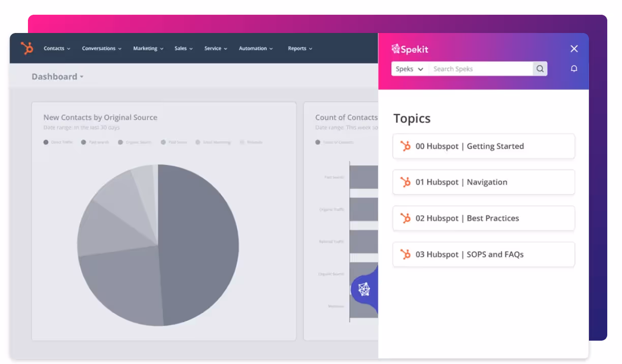
Task: Open the Sales menu
Action: pyautogui.click(x=184, y=49)
